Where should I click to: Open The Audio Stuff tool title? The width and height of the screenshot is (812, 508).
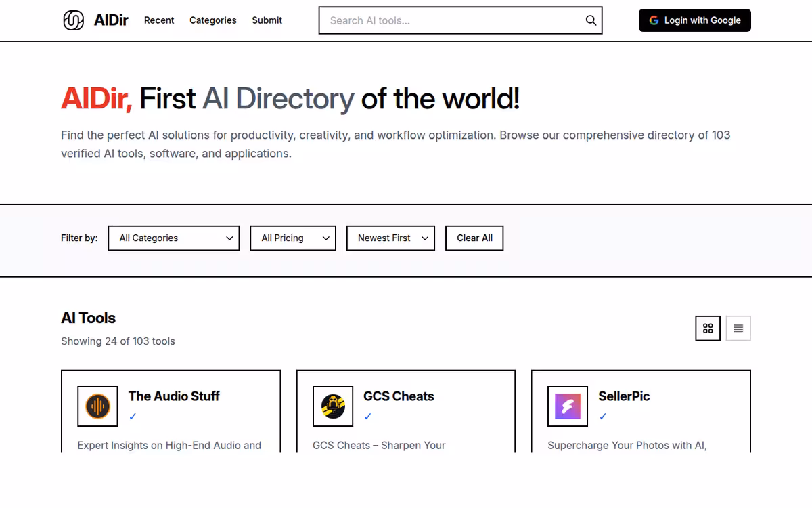point(174,396)
